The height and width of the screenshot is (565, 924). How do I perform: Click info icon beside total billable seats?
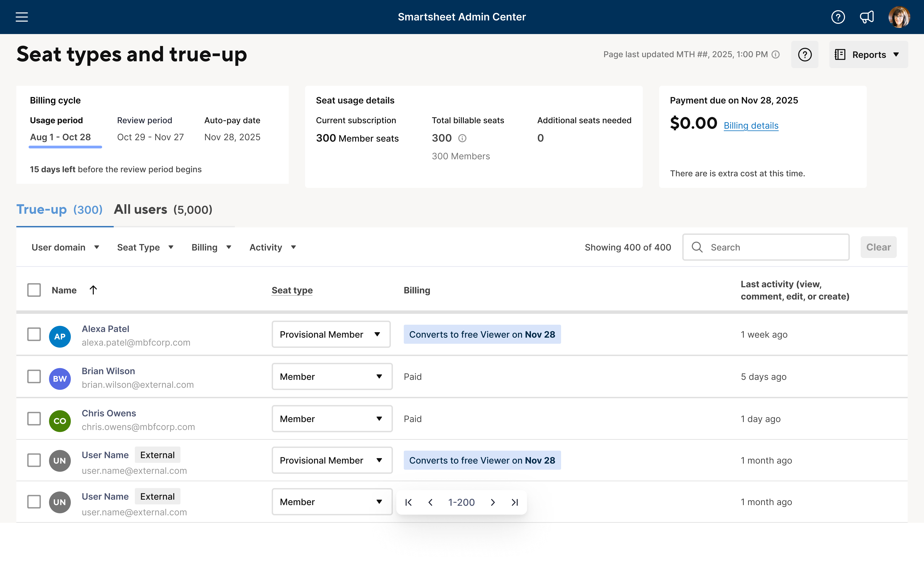click(x=462, y=138)
